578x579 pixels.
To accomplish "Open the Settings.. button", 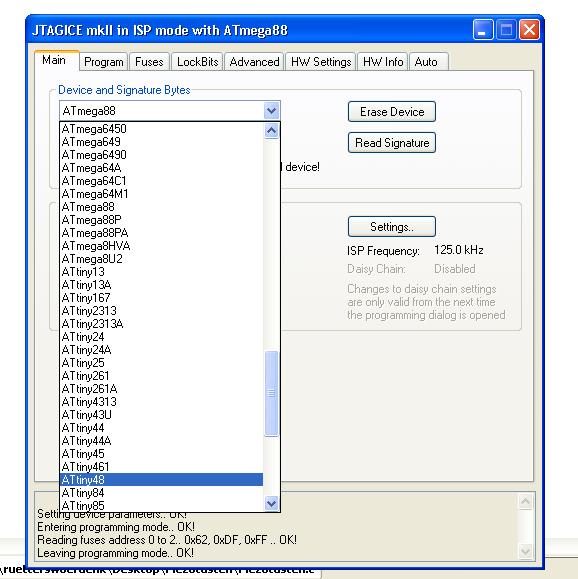I will [x=392, y=226].
